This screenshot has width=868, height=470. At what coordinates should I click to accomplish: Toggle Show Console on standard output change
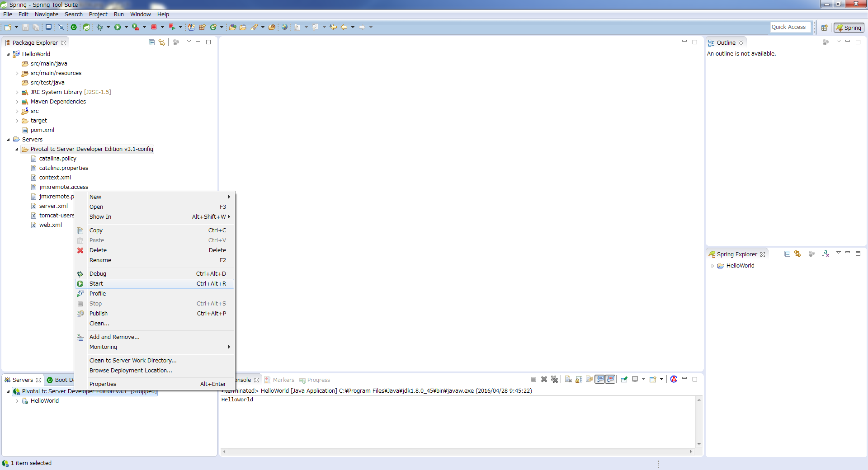point(600,380)
